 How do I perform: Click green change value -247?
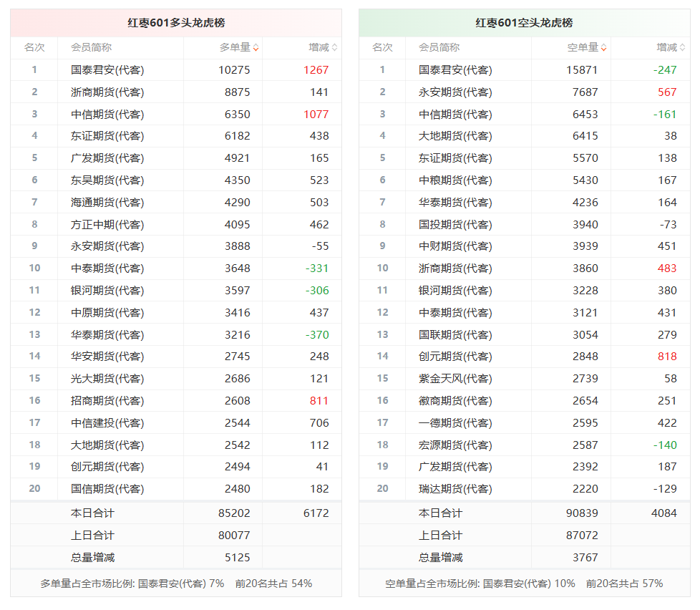pyautogui.click(x=665, y=70)
